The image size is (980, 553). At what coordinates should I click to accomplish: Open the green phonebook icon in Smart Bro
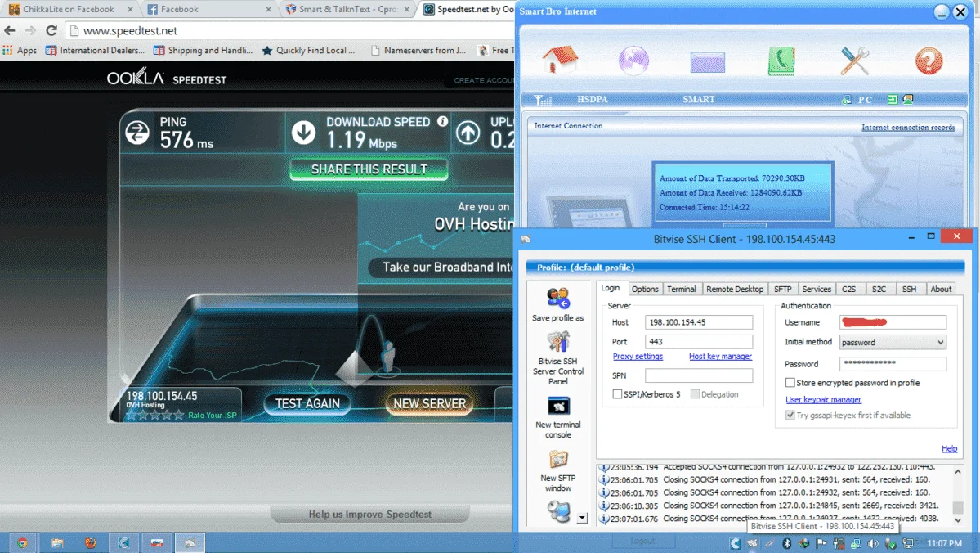coord(781,61)
